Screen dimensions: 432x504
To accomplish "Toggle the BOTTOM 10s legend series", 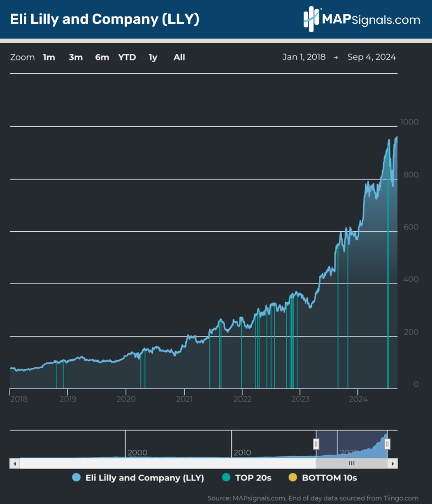I will click(323, 478).
